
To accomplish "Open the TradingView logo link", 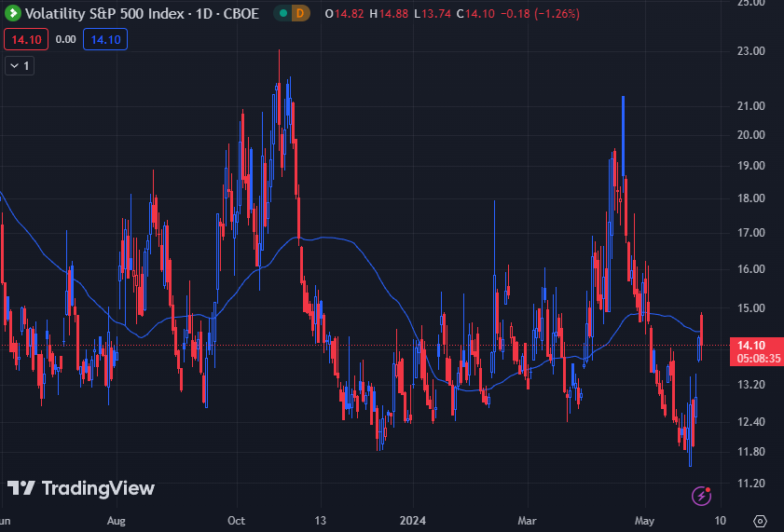I will pyautogui.click(x=81, y=488).
